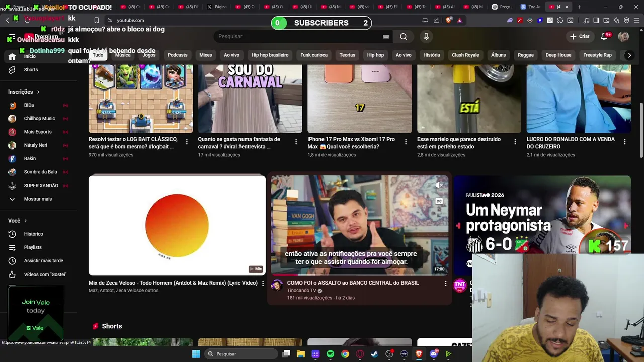Open the Tinocando TV channel link
This screenshot has height=362, width=644.
coord(301,291)
